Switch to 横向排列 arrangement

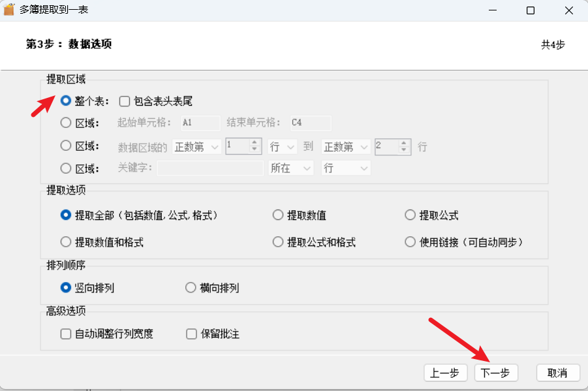point(191,288)
